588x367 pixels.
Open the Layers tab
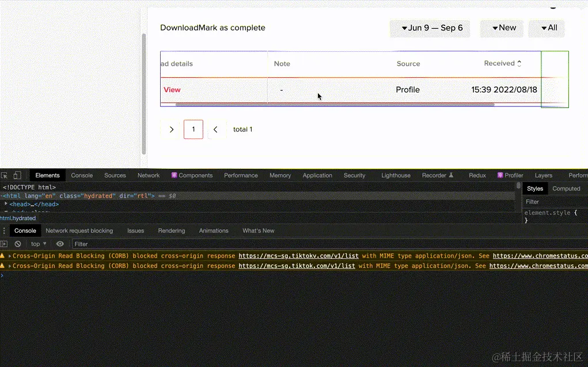(x=544, y=175)
